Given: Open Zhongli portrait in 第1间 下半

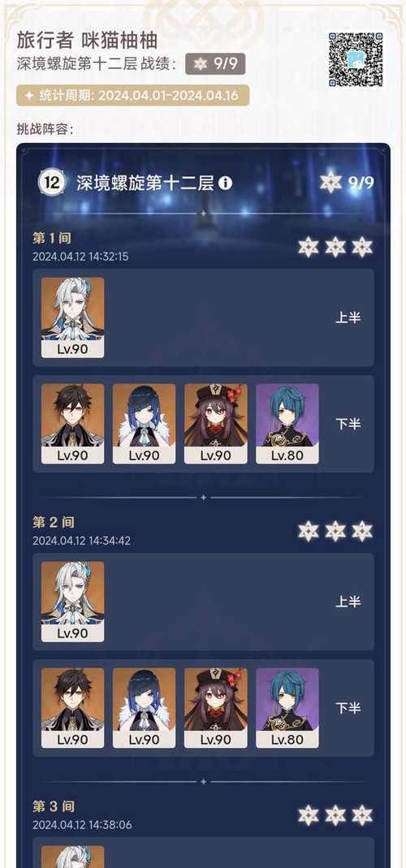Looking at the screenshot, I should pos(72,424).
